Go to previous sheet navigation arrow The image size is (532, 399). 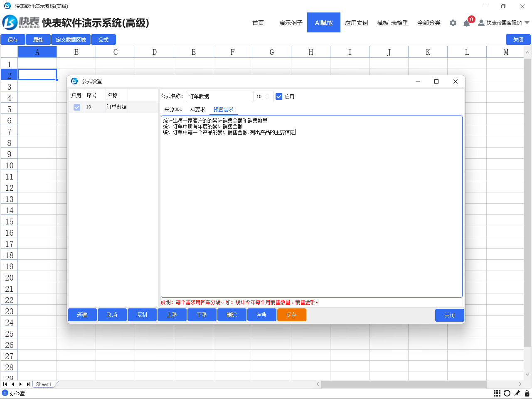pos(13,384)
